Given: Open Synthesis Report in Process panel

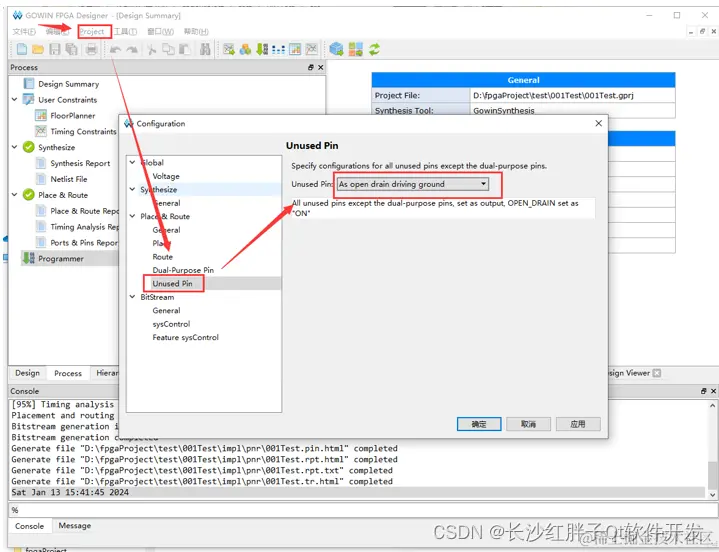Looking at the screenshot, I should point(80,163).
